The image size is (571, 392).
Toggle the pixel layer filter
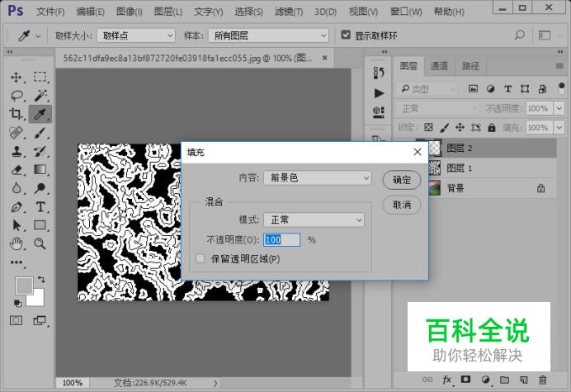473,88
